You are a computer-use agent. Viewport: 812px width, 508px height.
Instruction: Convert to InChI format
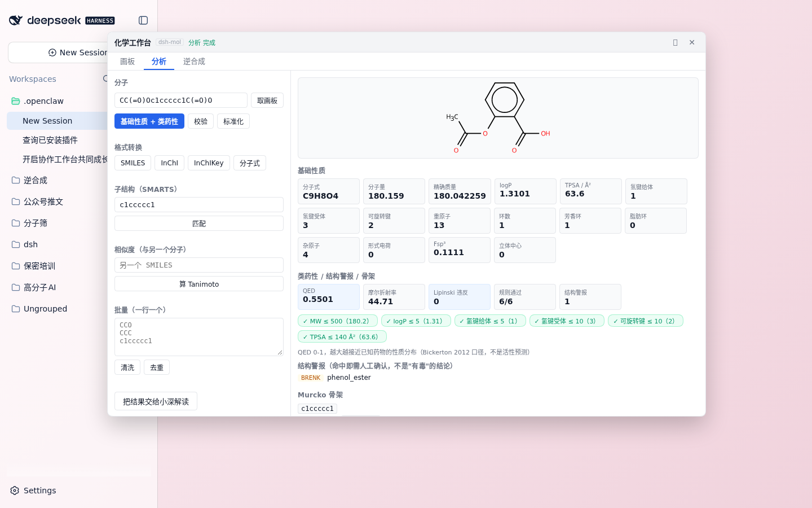pos(169,163)
